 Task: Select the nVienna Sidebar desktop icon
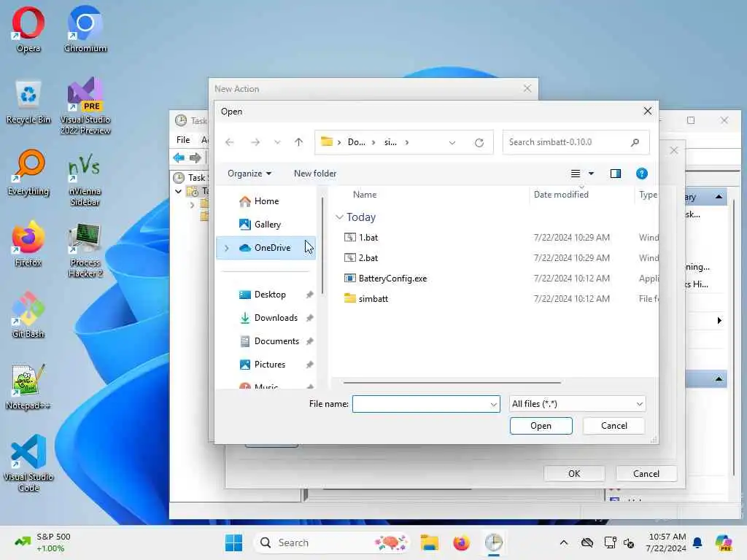click(x=85, y=181)
